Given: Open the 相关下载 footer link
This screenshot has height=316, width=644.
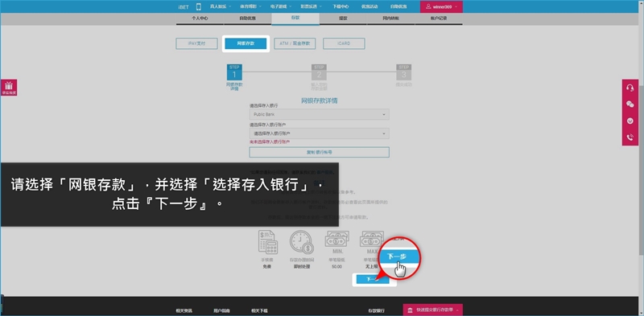Looking at the screenshot, I should (259, 310).
